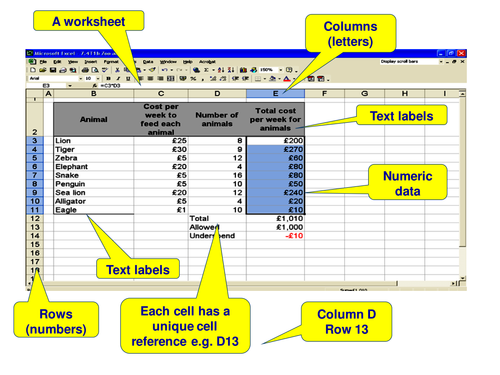Image resolution: width=500 pixels, height=375 pixels.
Task: Apply Currency style from formatting toolbar
Action: (183, 79)
